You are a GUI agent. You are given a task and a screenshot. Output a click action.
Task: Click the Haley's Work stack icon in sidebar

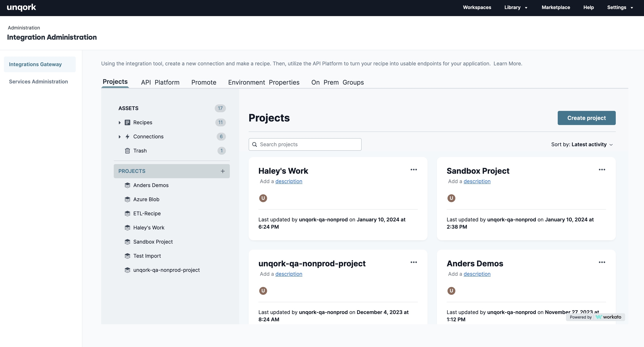point(127,228)
